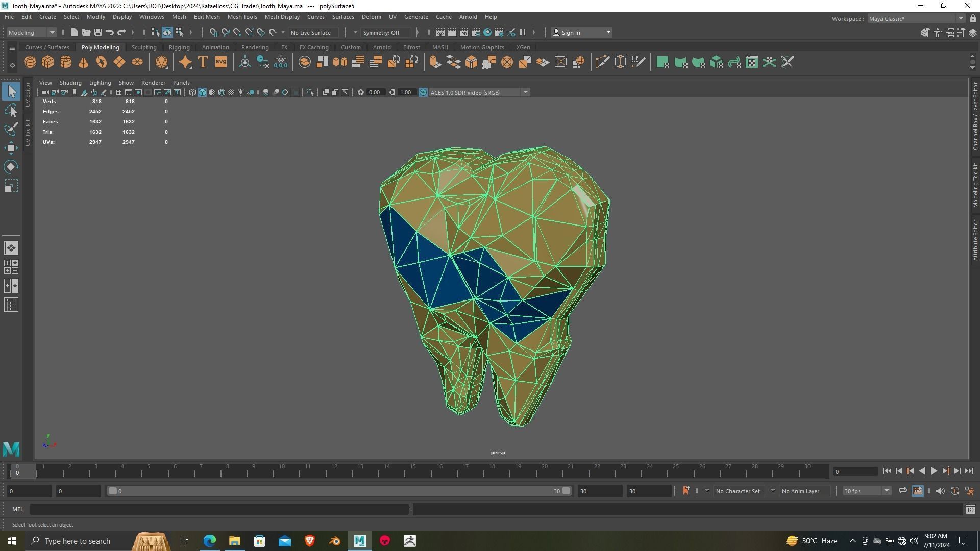Screen dimensions: 980x551
Task: Switch to the Sculpting shelf tab
Action: [x=144, y=47]
